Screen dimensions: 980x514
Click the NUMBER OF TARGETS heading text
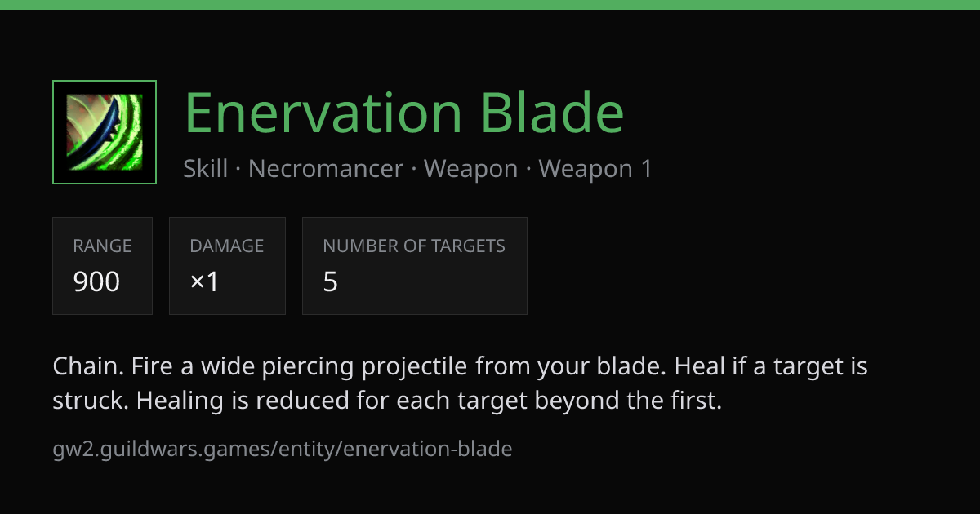point(414,246)
